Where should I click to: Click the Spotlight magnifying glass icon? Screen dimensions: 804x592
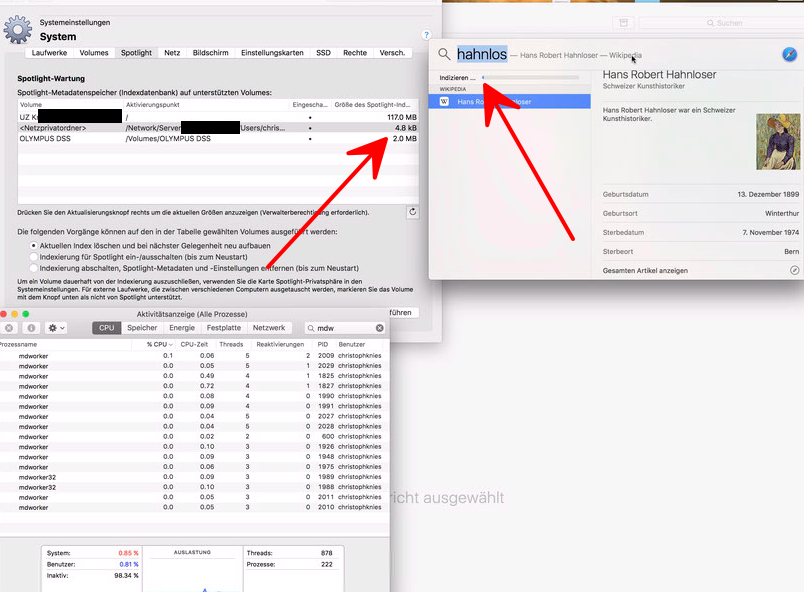(444, 54)
